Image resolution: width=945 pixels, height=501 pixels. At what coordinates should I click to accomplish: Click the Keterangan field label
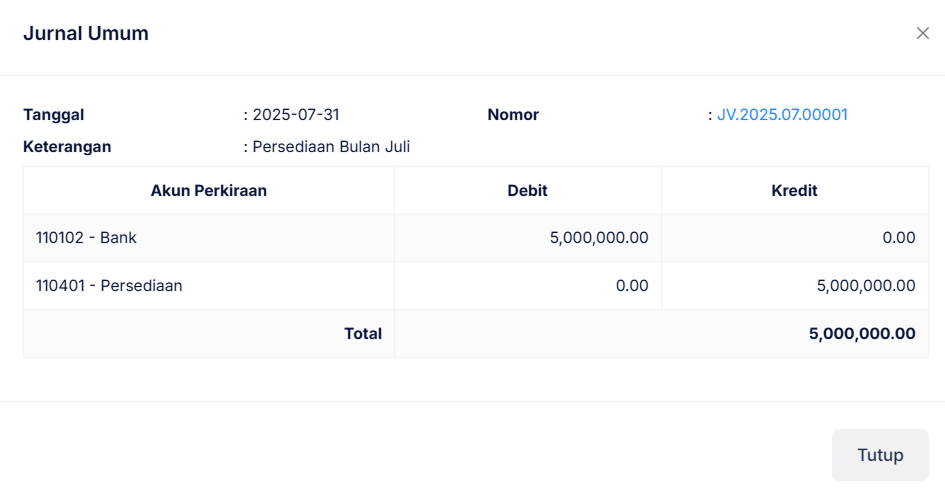tap(67, 147)
